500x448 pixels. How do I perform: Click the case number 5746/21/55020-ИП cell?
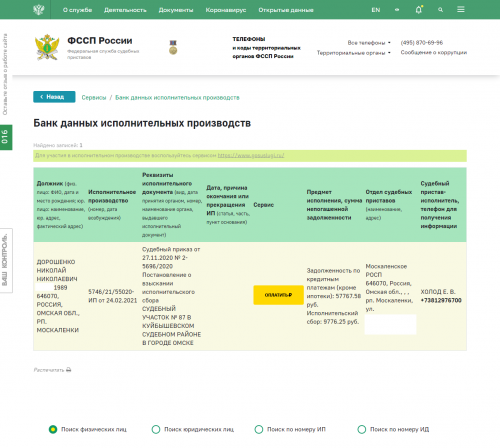click(112, 296)
